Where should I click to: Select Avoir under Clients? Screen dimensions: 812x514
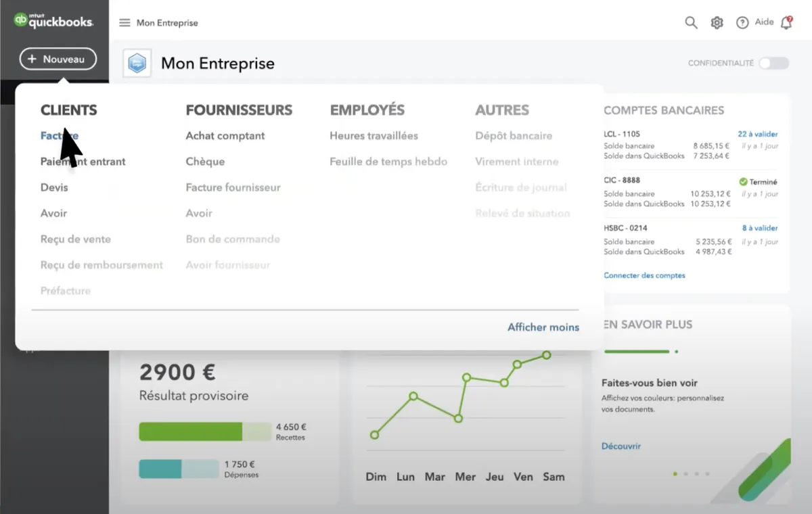click(x=53, y=213)
